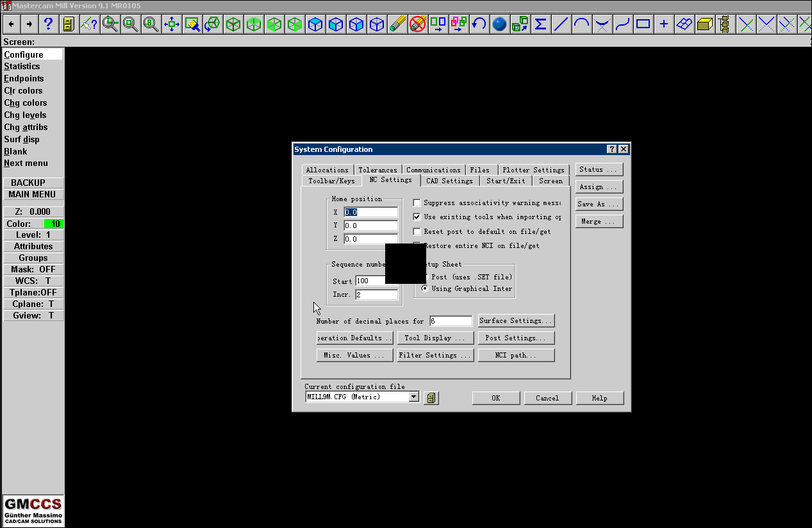Open the Communications tab
This screenshot has height=528, width=812.
[x=433, y=170]
